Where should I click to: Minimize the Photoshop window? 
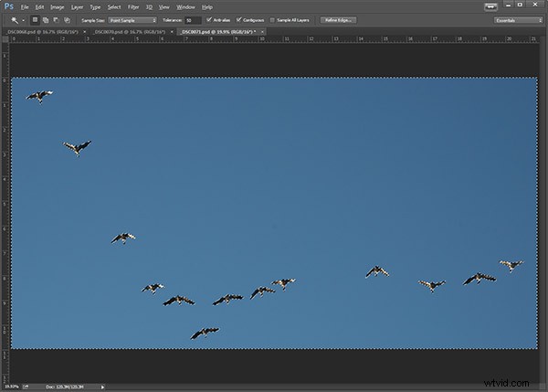pyautogui.click(x=509, y=5)
